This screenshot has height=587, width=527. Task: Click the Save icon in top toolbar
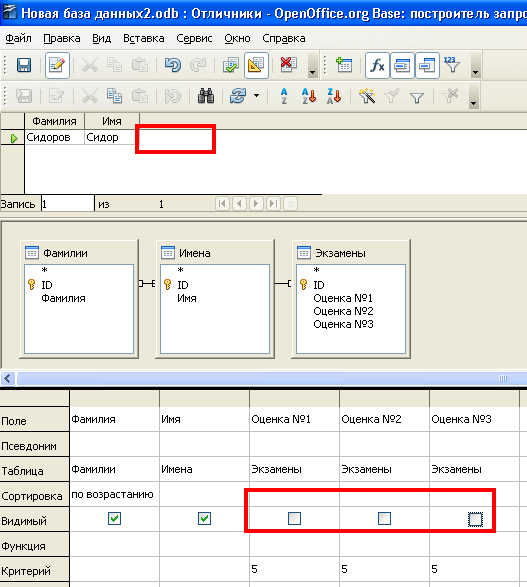[24, 66]
